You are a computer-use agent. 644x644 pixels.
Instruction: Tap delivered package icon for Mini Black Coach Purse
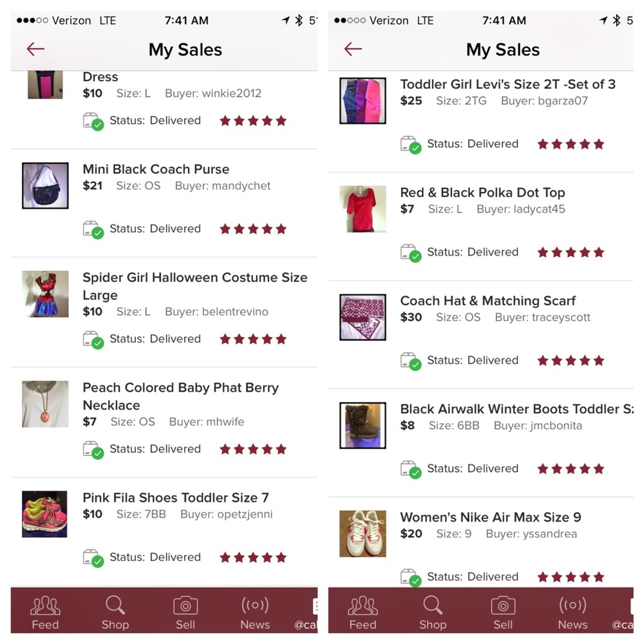coord(93,230)
